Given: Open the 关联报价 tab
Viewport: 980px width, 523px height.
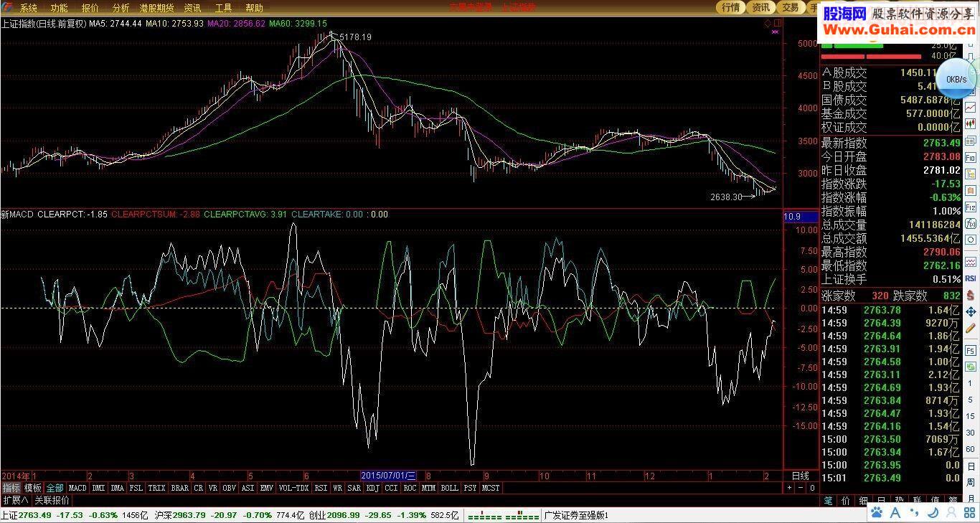Looking at the screenshot, I should click(x=52, y=500).
